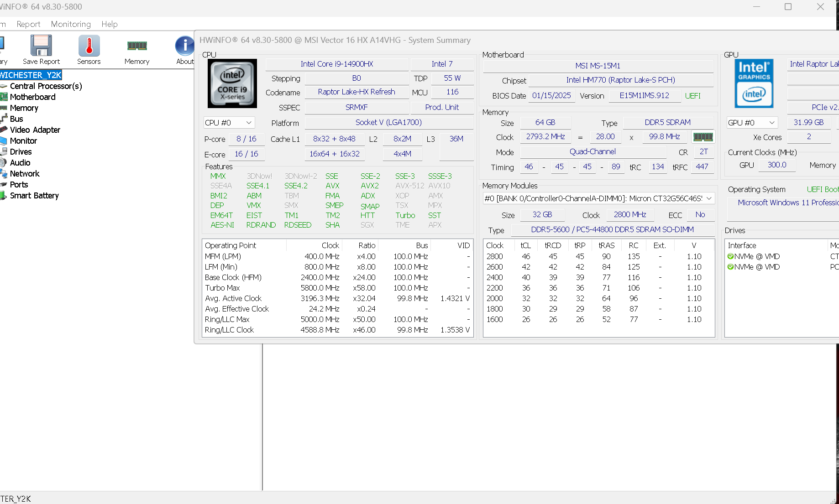Click Microsoft Windows 11 operating system text

click(788, 203)
